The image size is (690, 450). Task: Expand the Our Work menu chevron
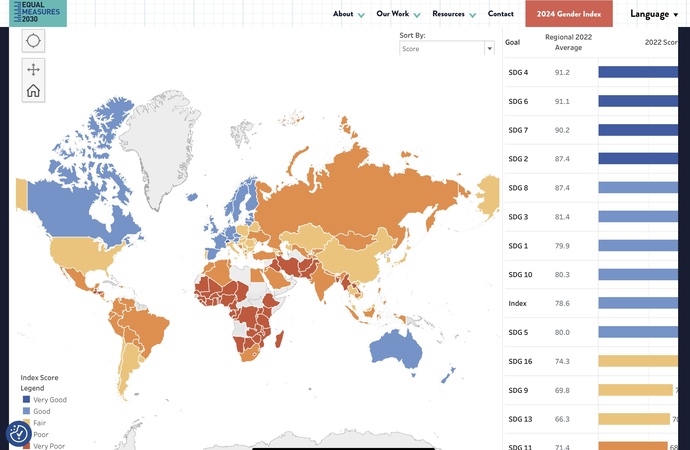(x=417, y=15)
